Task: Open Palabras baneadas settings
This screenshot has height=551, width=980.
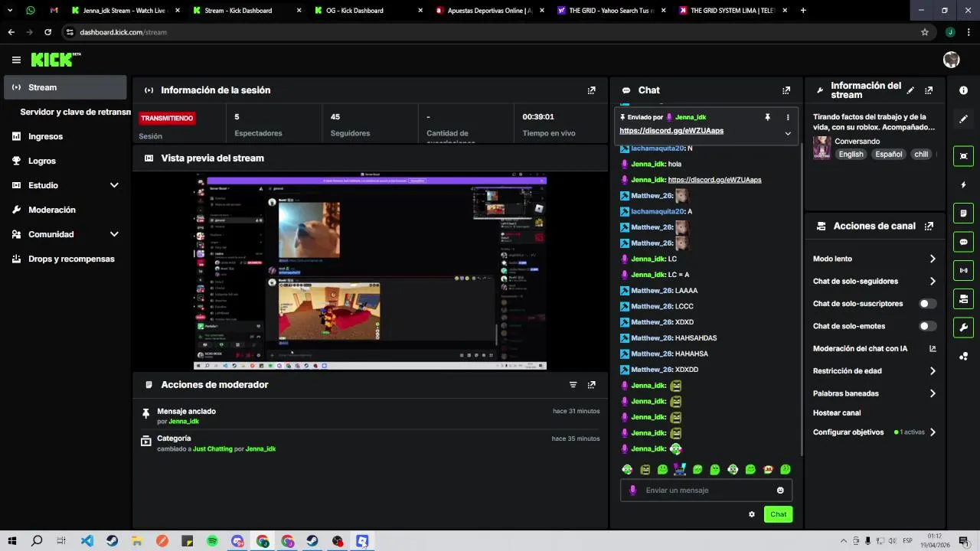Action: click(x=874, y=393)
